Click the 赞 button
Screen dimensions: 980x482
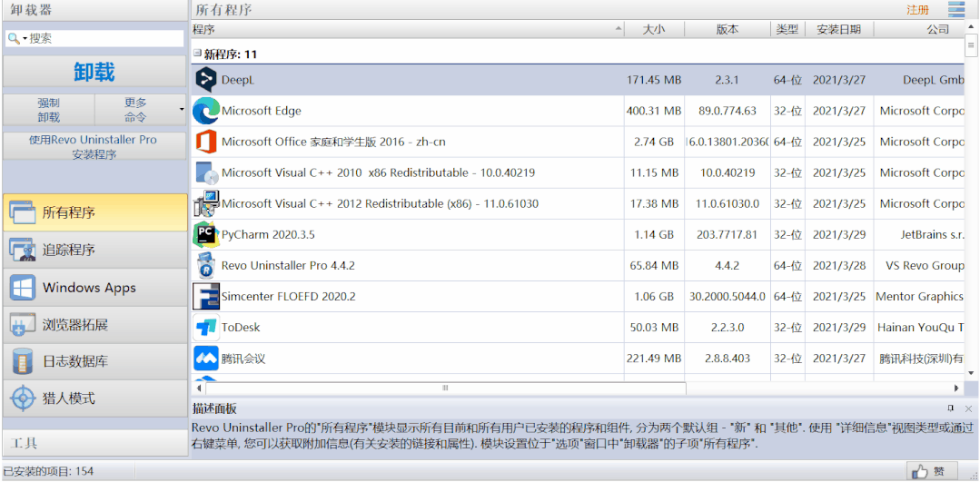[x=933, y=471]
